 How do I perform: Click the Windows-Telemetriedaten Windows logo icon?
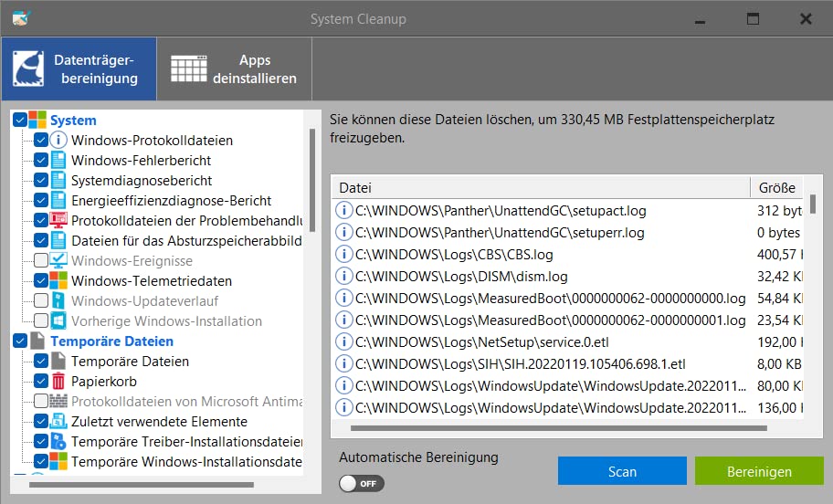(x=58, y=281)
